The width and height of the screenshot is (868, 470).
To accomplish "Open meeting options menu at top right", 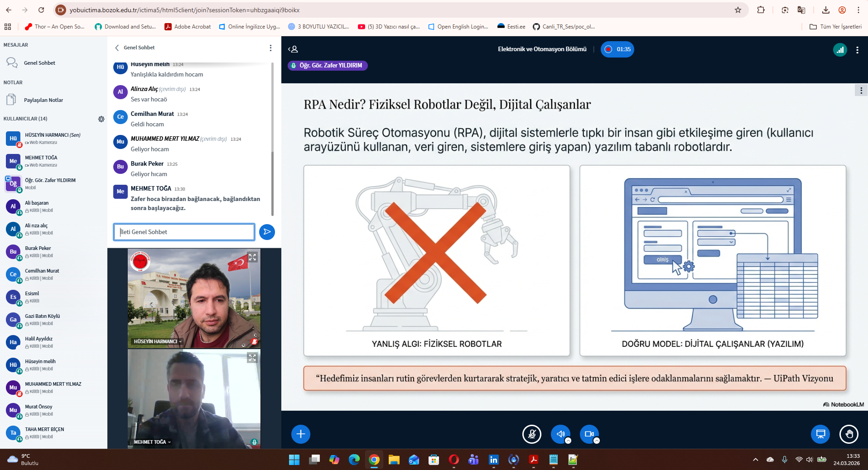I will pyautogui.click(x=857, y=50).
